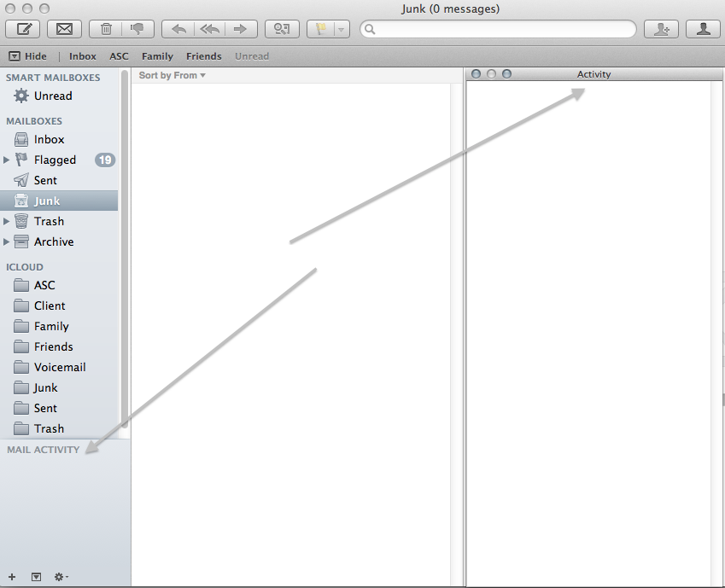The width and height of the screenshot is (725, 588).
Task: Select Unread smart mailbox
Action: [x=59, y=96]
